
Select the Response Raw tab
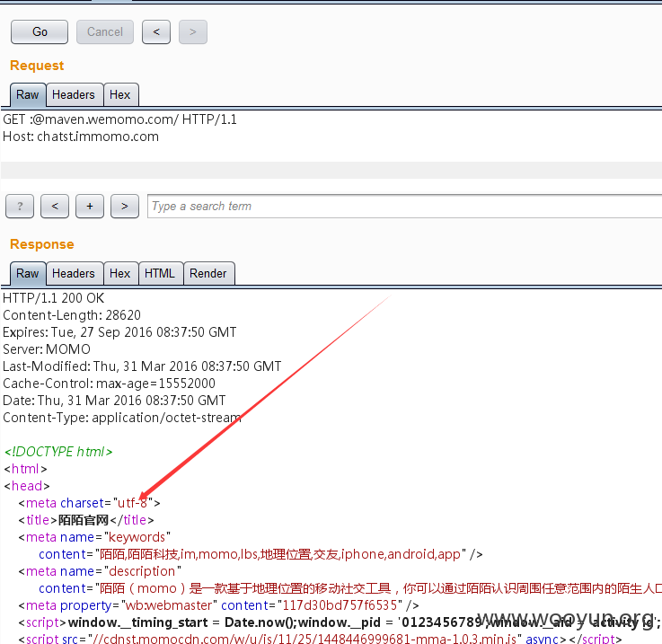pos(28,273)
